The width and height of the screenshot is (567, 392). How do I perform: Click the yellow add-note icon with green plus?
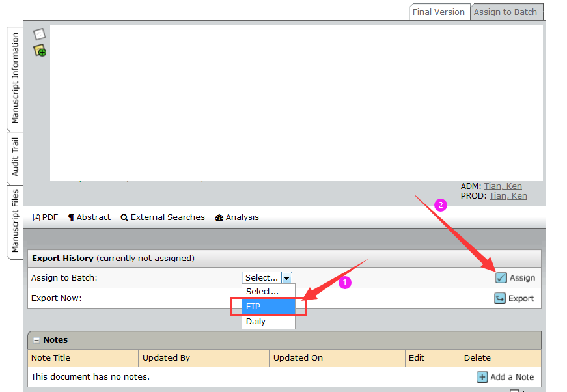(40, 50)
